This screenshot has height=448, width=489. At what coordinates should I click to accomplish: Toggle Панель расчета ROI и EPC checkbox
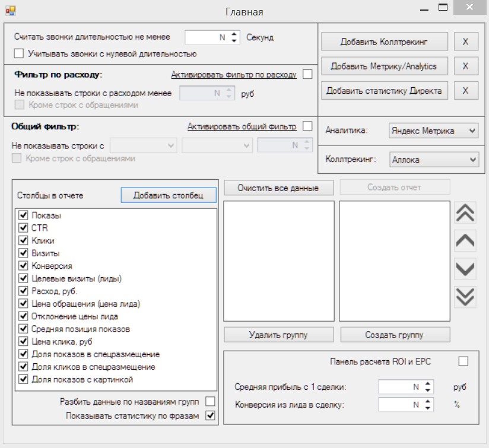(463, 361)
